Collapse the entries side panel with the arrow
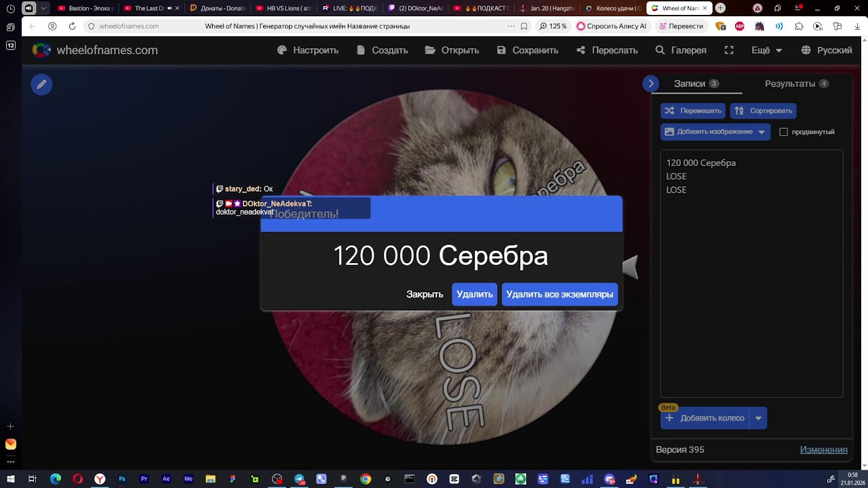The height and width of the screenshot is (488, 868). tap(650, 83)
